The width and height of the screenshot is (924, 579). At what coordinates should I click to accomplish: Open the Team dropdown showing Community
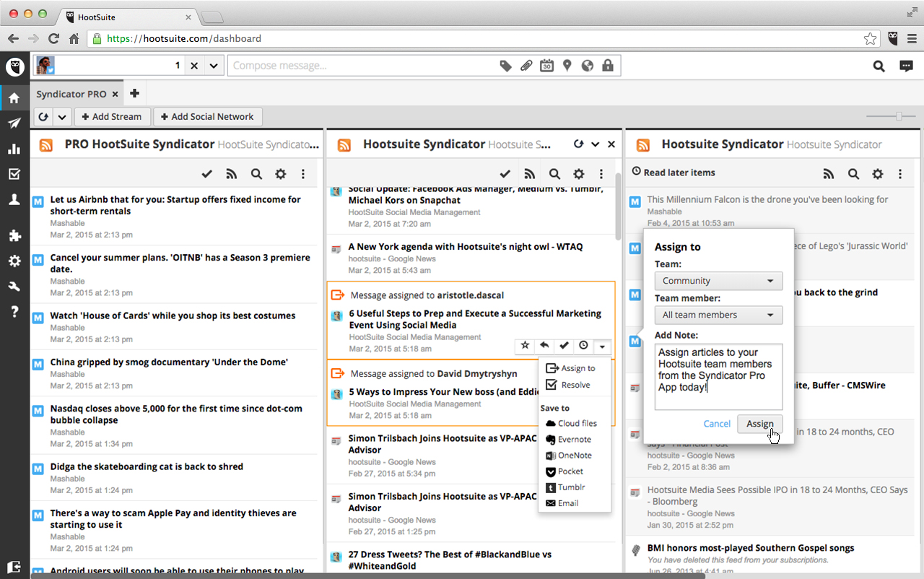click(718, 281)
